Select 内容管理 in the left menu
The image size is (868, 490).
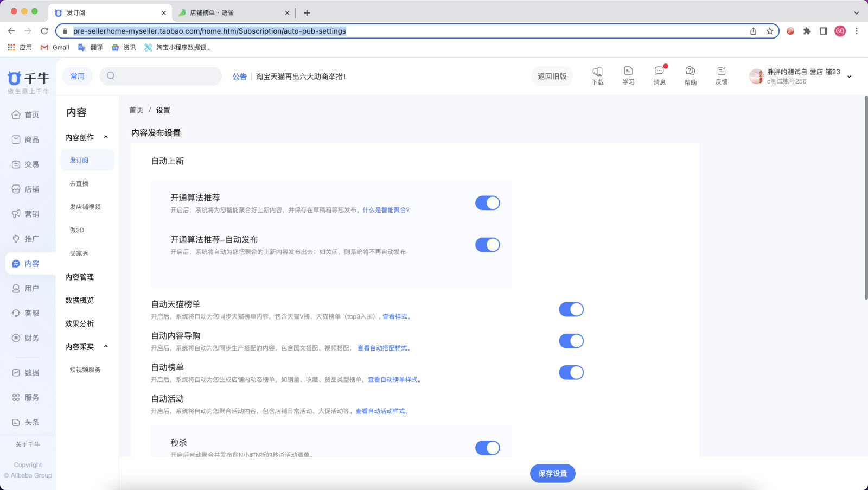pyautogui.click(x=80, y=277)
